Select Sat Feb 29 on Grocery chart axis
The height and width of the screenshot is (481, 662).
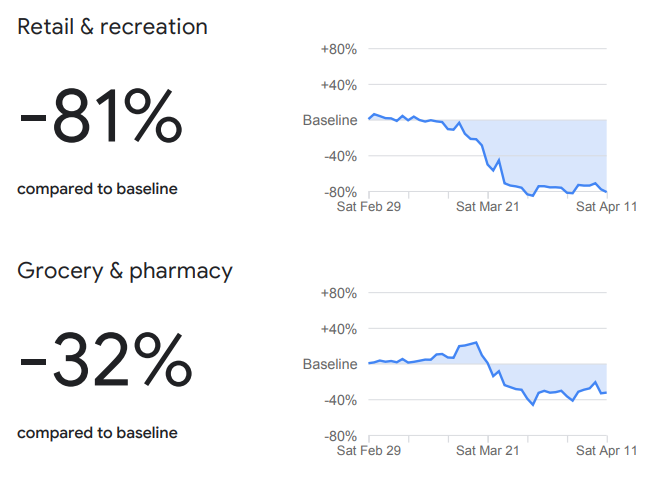pyautogui.click(x=368, y=451)
